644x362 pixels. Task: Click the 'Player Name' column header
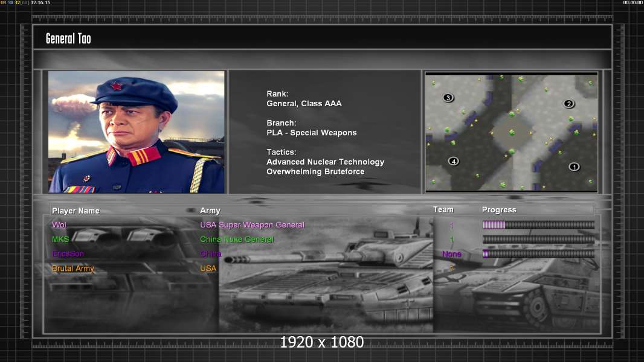76,211
